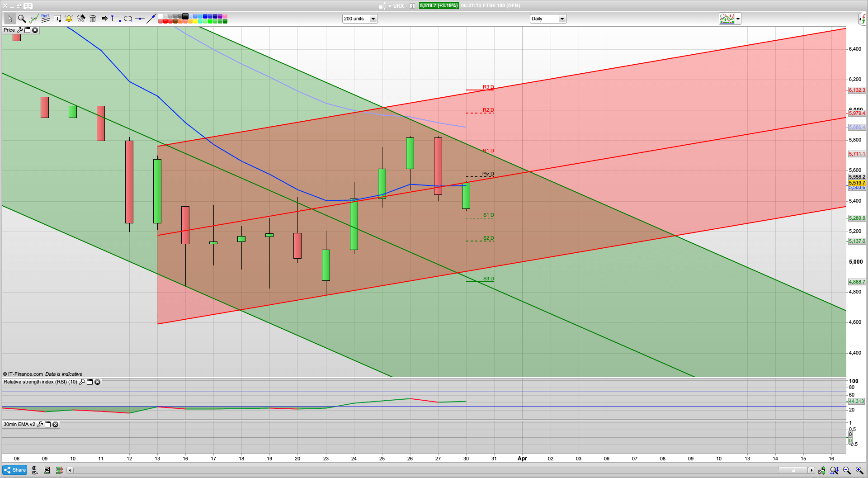Click the Apr date axis label
This screenshot has height=478, width=868.
pyautogui.click(x=522, y=458)
